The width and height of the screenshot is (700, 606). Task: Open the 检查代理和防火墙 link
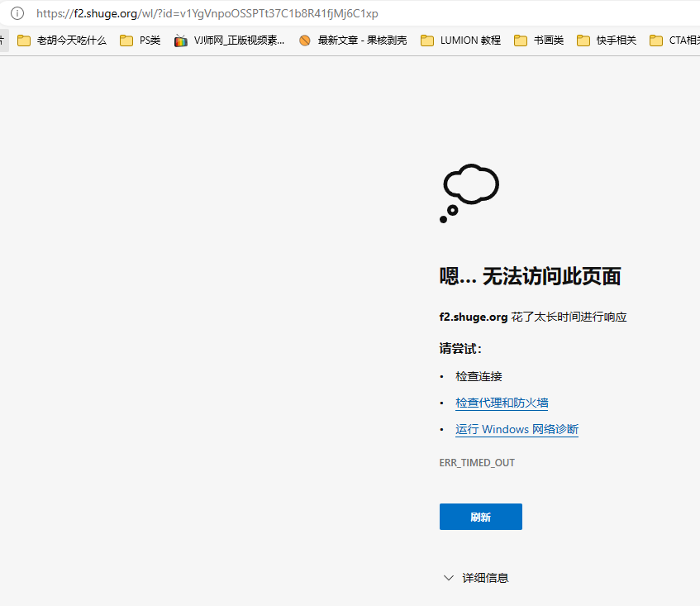pyautogui.click(x=502, y=402)
